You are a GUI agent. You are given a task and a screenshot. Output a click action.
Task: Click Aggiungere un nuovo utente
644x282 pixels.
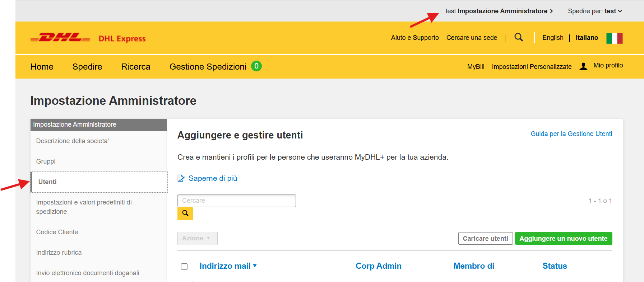click(563, 239)
